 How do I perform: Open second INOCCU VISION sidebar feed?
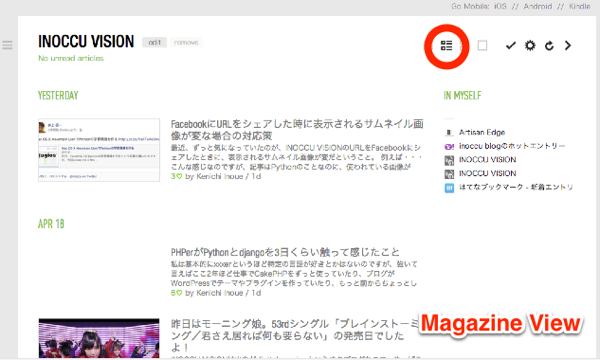(488, 174)
